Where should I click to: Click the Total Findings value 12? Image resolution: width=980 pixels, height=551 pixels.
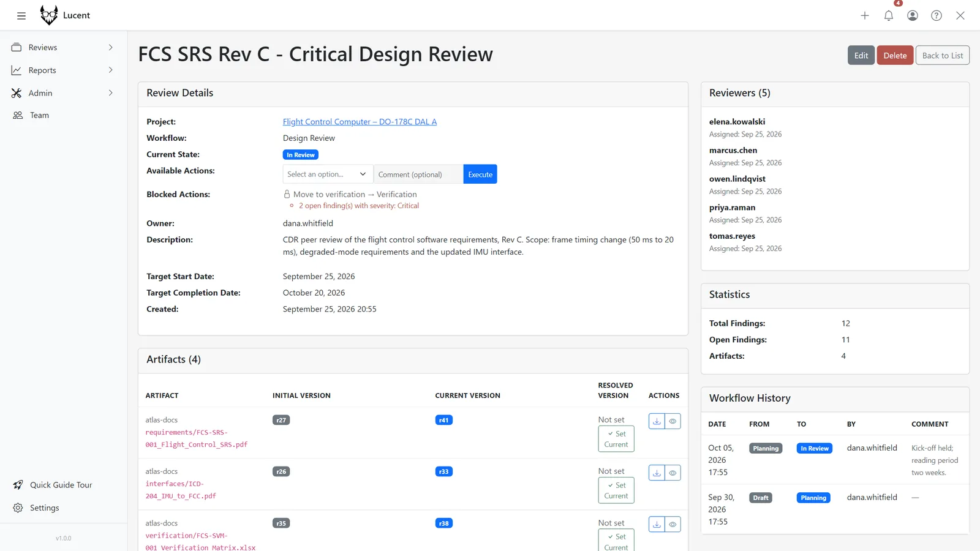(x=846, y=323)
